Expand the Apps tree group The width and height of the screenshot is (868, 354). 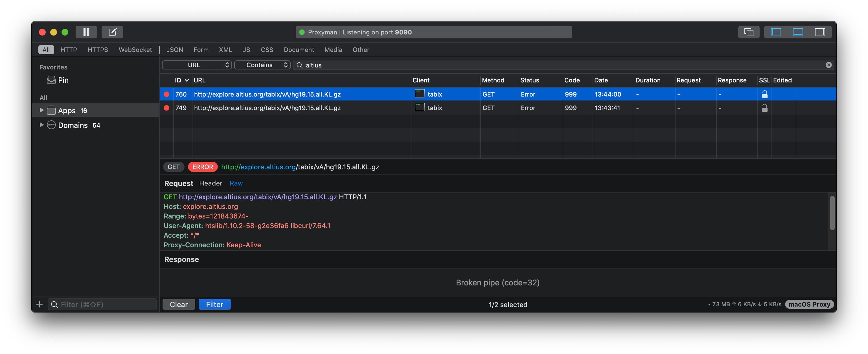pyautogui.click(x=41, y=110)
